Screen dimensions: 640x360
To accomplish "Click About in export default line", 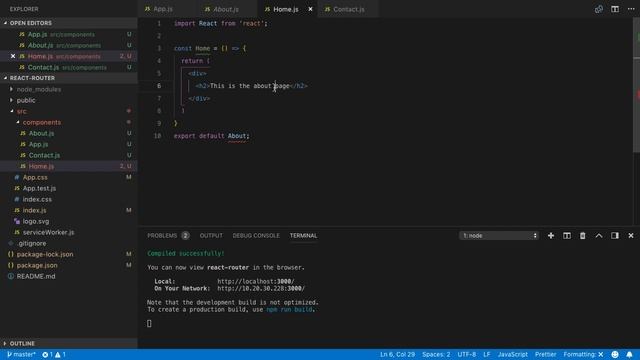I will (237, 136).
